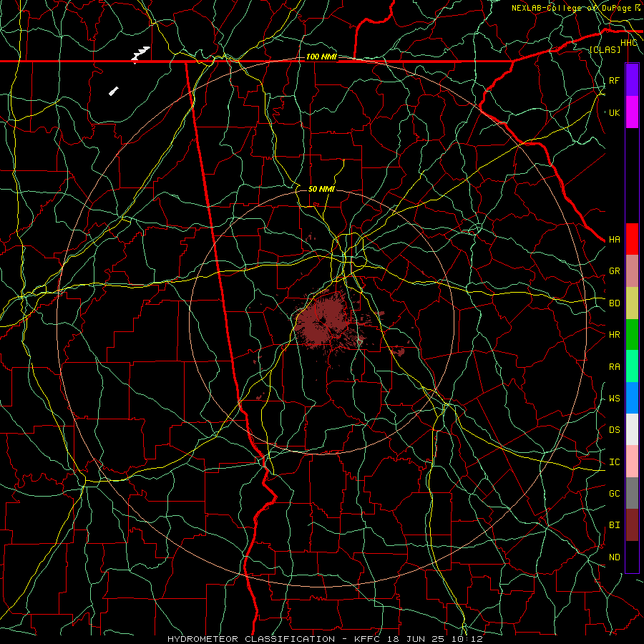Click the GC legend label
644x644 pixels.
tap(615, 494)
